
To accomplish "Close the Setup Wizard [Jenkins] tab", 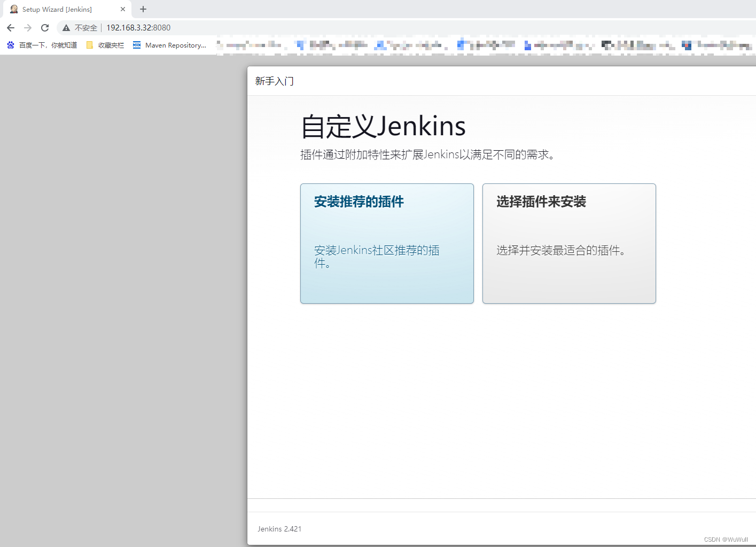I will tap(123, 9).
